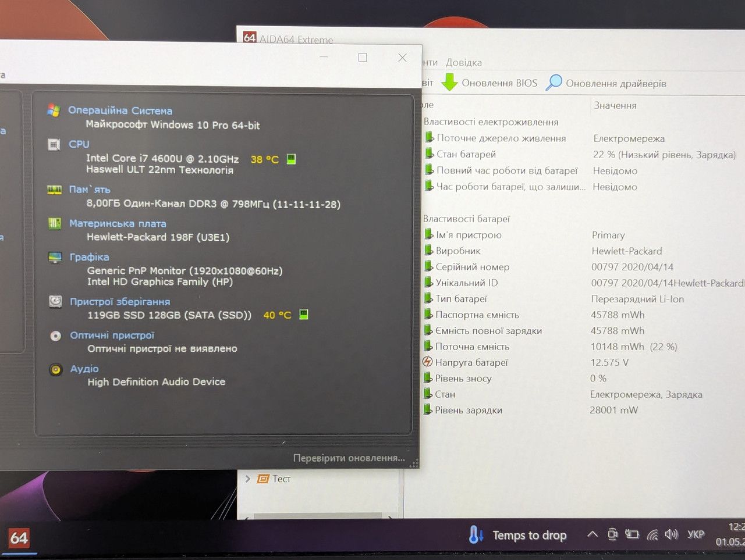Click the driver update magnifier icon
Viewport: 745px width, 560px height.
coord(554,83)
